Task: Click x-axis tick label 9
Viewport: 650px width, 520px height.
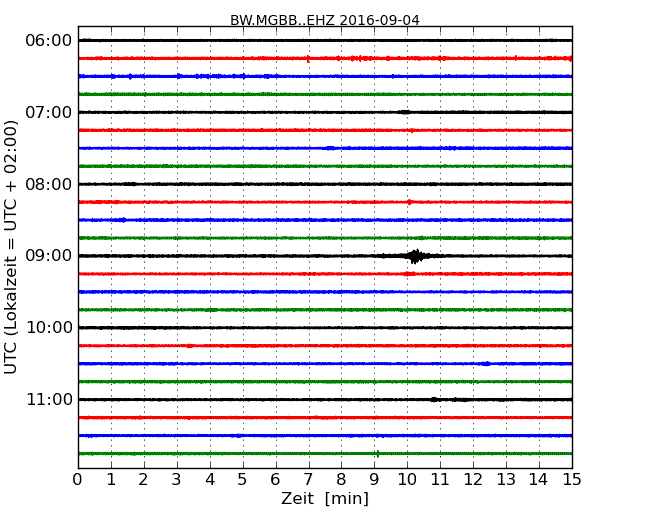Action: 374,480
